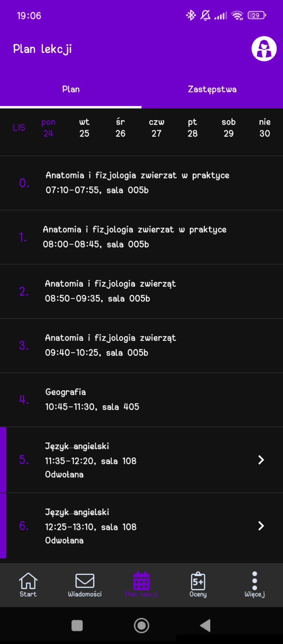
Task: Open the user profile avatar icon
Action: pos(264,49)
